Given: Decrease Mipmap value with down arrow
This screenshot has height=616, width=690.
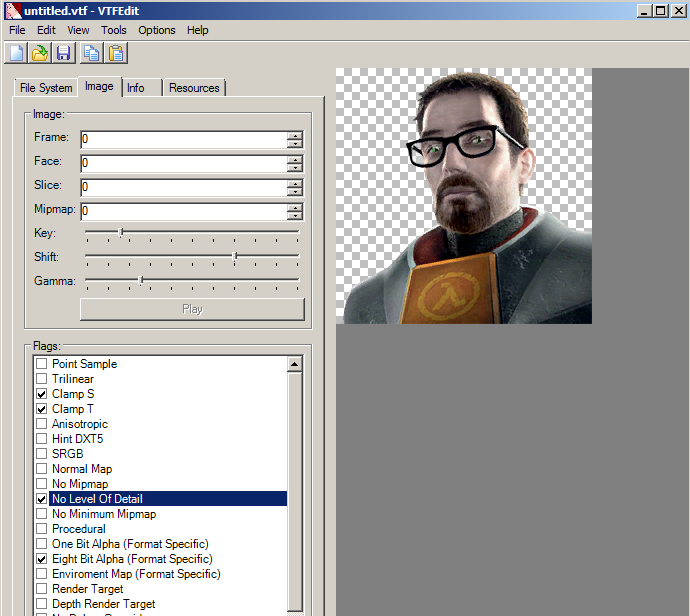Looking at the screenshot, I should pos(295,216).
